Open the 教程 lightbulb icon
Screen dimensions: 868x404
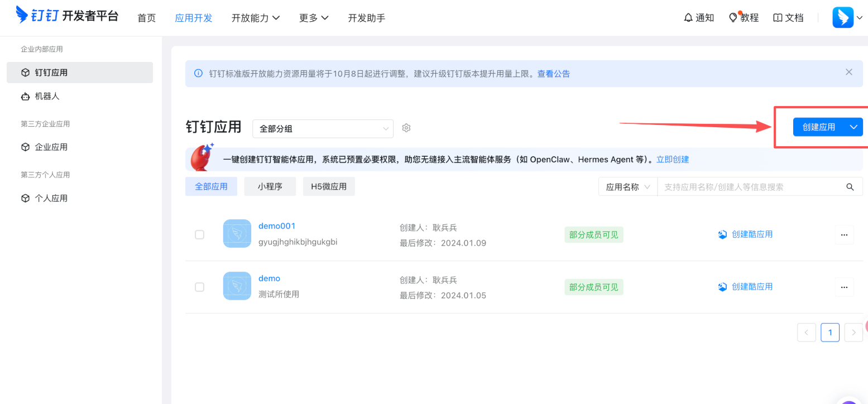pos(733,18)
